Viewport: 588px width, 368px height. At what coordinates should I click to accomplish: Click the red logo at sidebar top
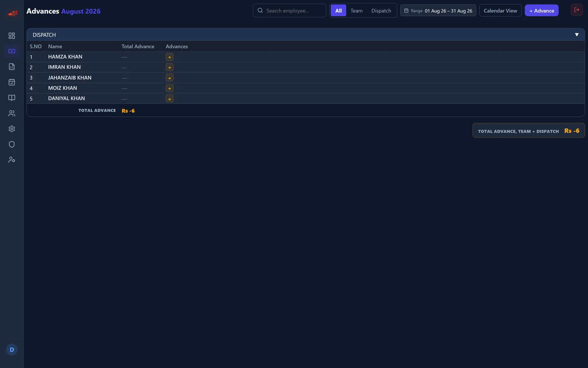[12, 13]
